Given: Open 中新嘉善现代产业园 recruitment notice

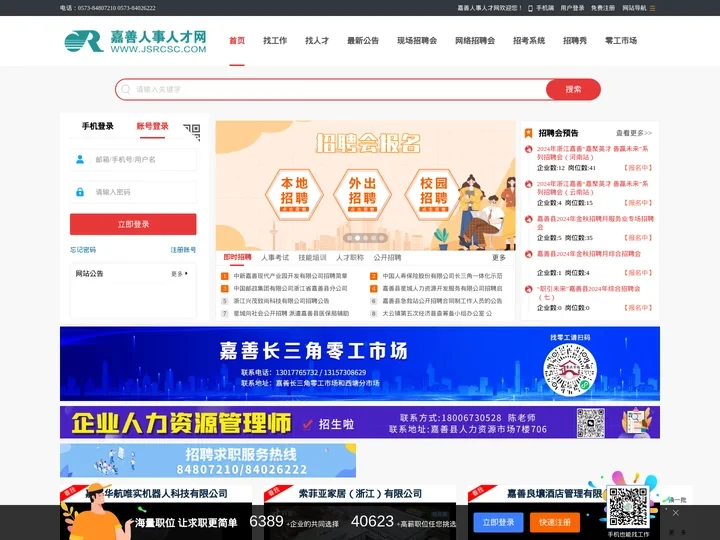Looking at the screenshot, I should [290, 276].
